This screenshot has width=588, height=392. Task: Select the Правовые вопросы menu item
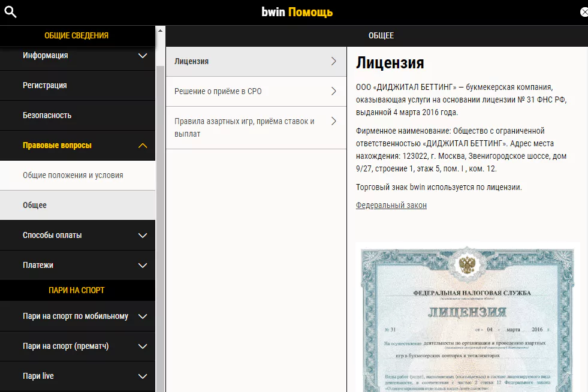click(x=78, y=146)
